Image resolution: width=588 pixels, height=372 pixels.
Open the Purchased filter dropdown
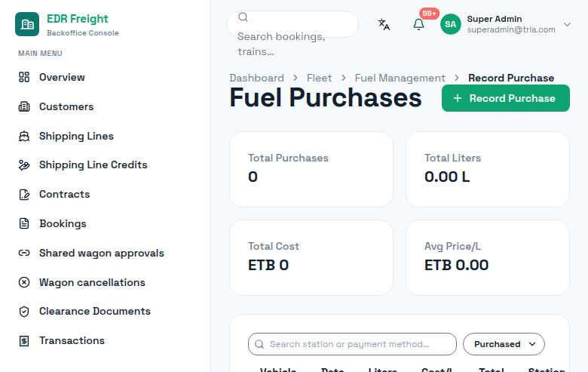click(x=504, y=344)
